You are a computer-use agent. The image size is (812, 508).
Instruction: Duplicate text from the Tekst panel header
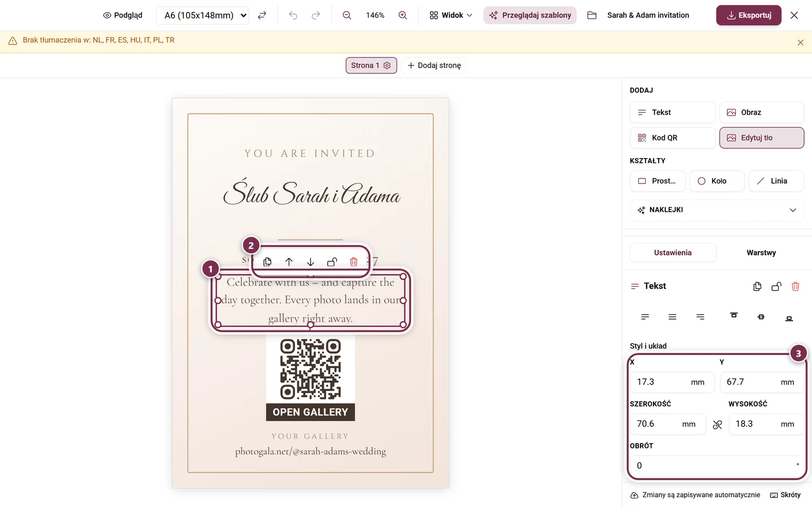(757, 287)
